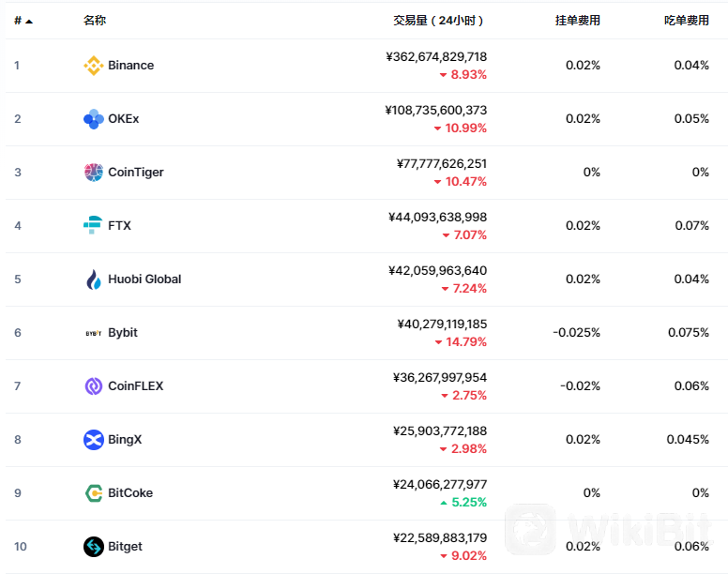728x574 pixels.
Task: Click the BingX blue logo icon
Action: [93, 440]
